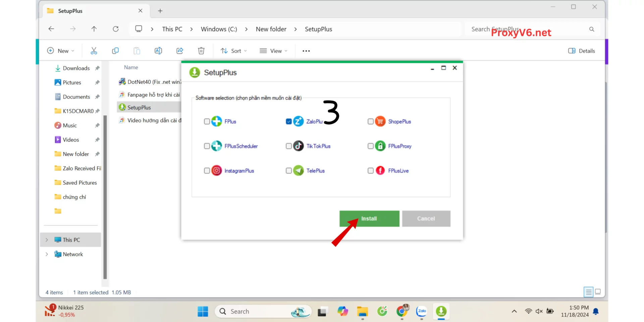Click the FPlusScheduler icon

pyautogui.click(x=217, y=146)
